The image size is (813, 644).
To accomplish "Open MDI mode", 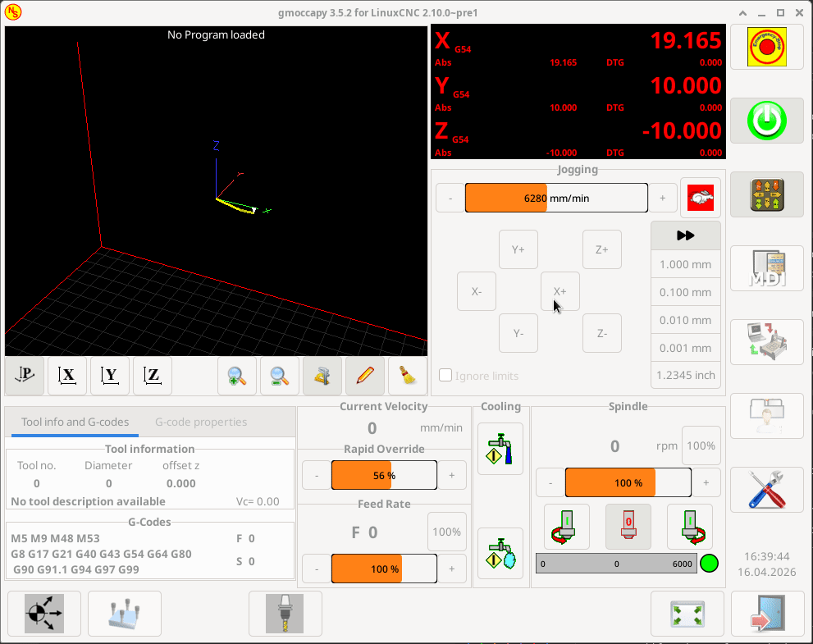I will point(766,268).
